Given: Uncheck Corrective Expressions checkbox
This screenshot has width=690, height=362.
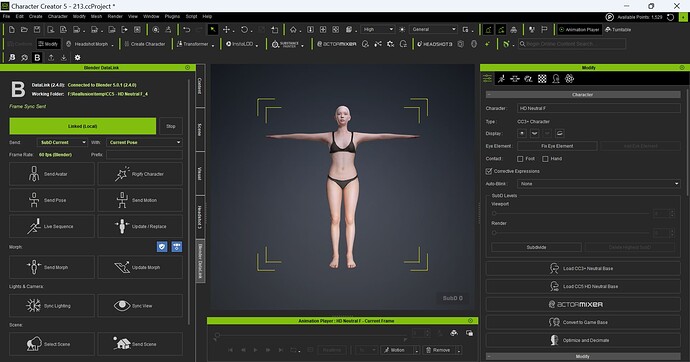Looking at the screenshot, I should (x=488, y=171).
